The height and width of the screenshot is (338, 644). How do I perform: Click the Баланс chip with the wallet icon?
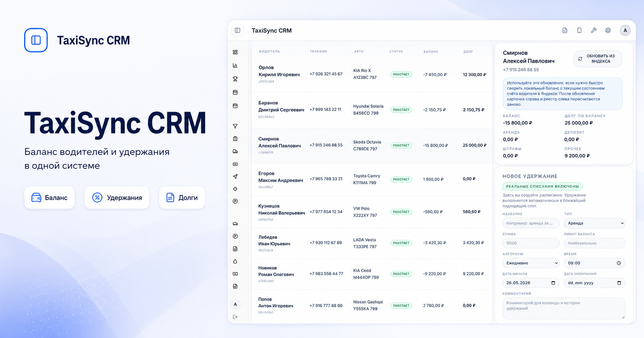[49, 197]
